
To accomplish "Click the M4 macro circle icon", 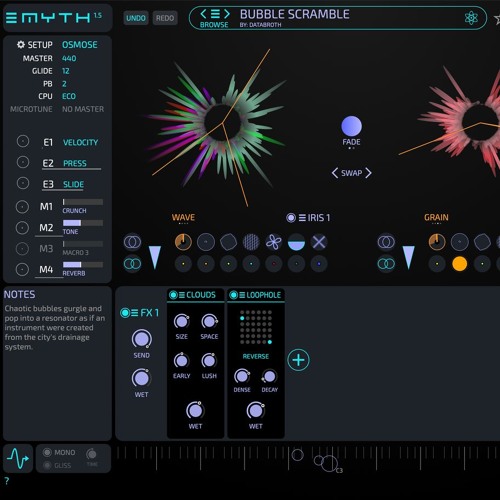I will pos(22,269).
